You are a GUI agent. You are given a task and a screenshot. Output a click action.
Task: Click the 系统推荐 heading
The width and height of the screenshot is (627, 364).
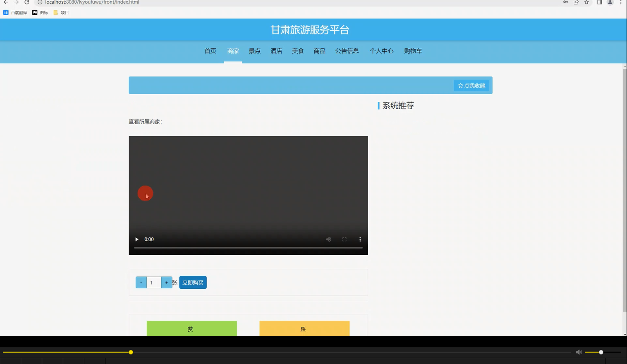coord(398,106)
